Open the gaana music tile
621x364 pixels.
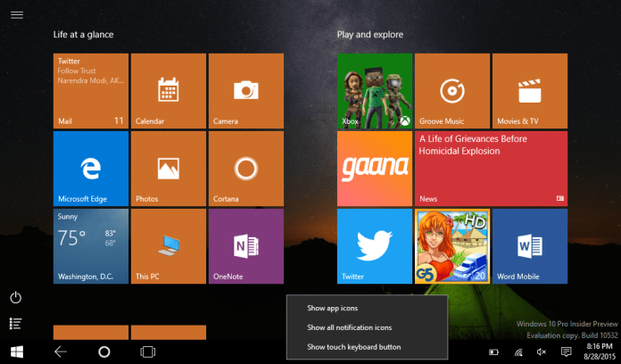(x=374, y=169)
